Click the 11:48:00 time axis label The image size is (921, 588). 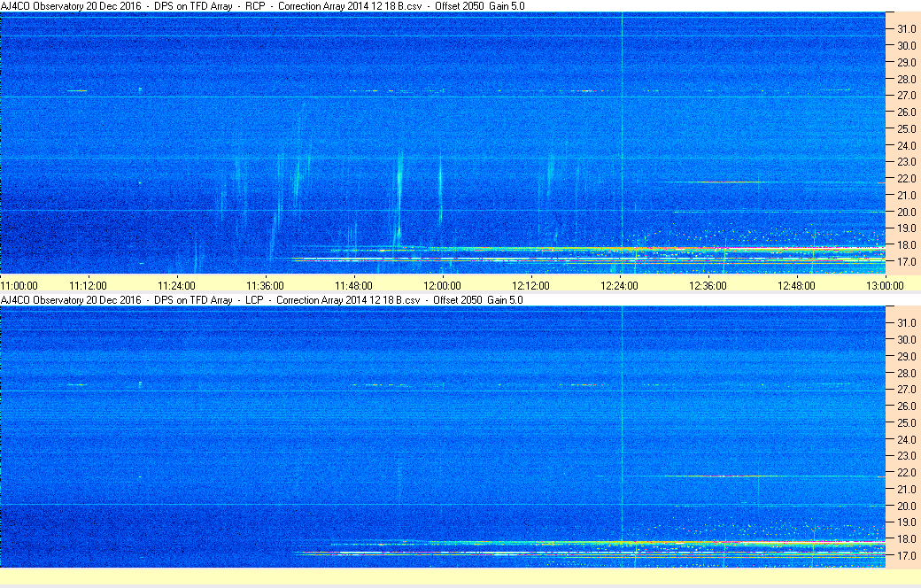click(353, 285)
